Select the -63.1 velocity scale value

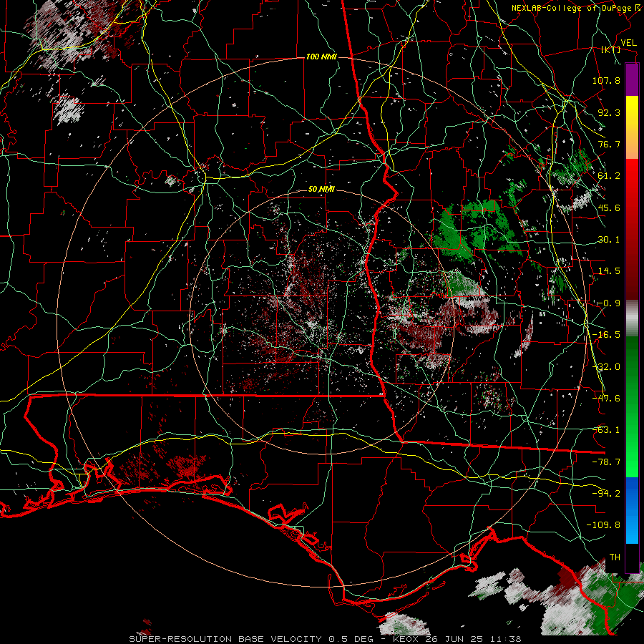coord(606,430)
